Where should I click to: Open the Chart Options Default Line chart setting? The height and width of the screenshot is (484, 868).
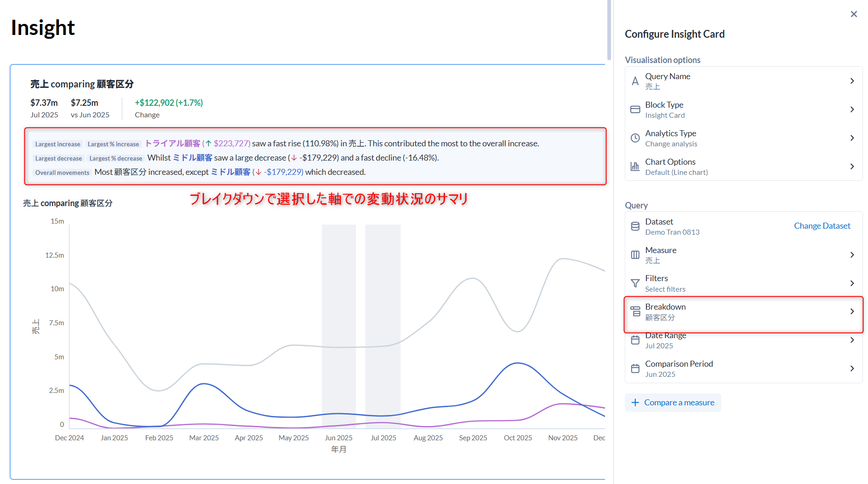tap(743, 167)
